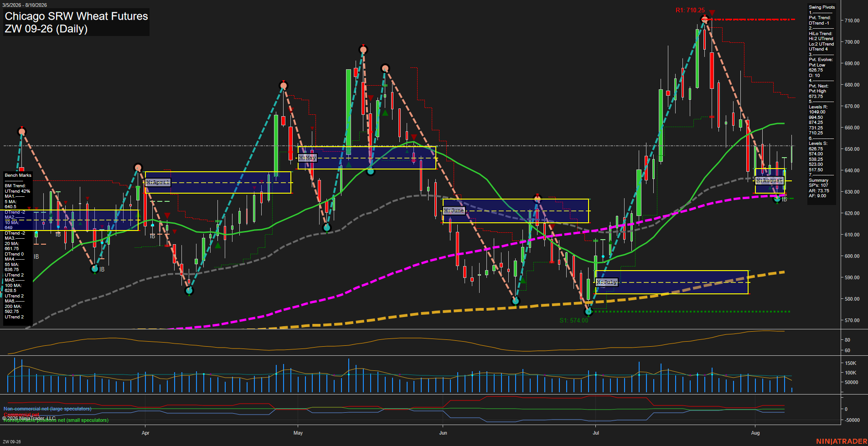Click the August swing pivot low marker near 626.75
Screen dimensions: 868x446
tap(777, 199)
